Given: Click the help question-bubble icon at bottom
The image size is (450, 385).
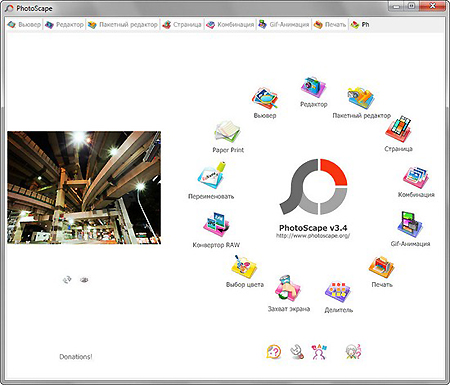Looking at the screenshot, I should (274, 352).
